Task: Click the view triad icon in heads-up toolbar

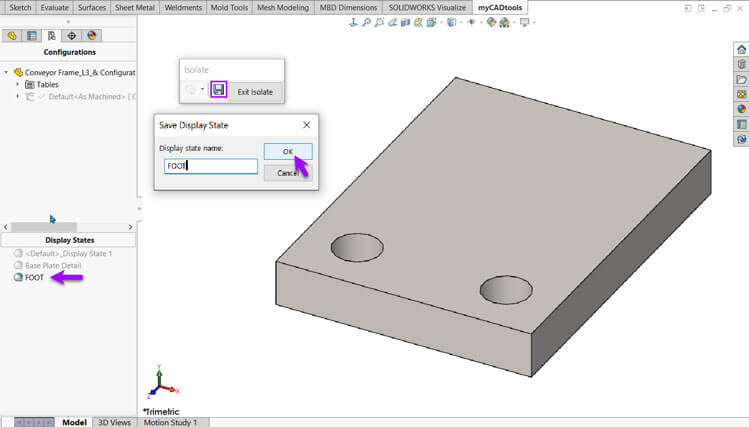Action: [353, 22]
